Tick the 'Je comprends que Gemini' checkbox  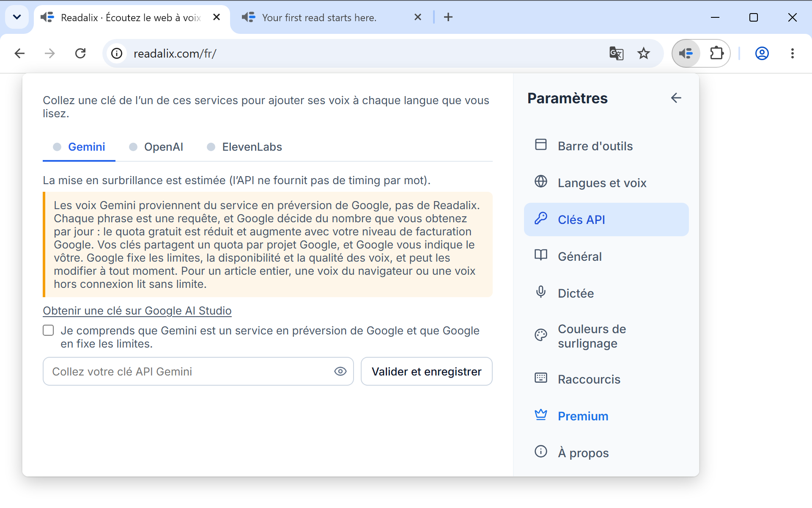pos(48,330)
